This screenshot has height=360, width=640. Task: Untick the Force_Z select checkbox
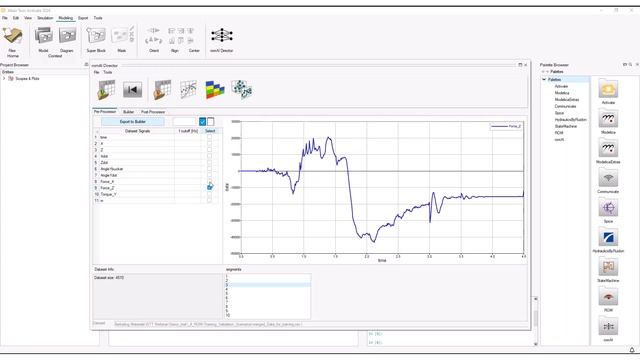209,188
